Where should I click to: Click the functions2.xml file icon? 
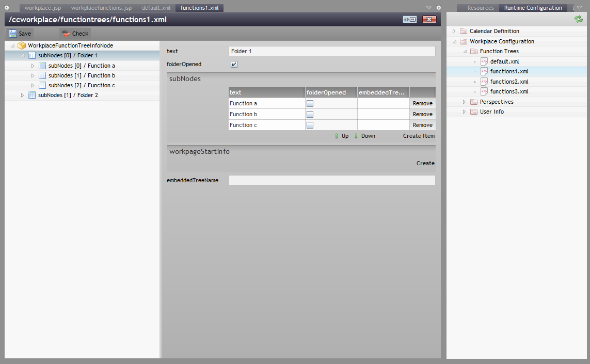click(484, 82)
